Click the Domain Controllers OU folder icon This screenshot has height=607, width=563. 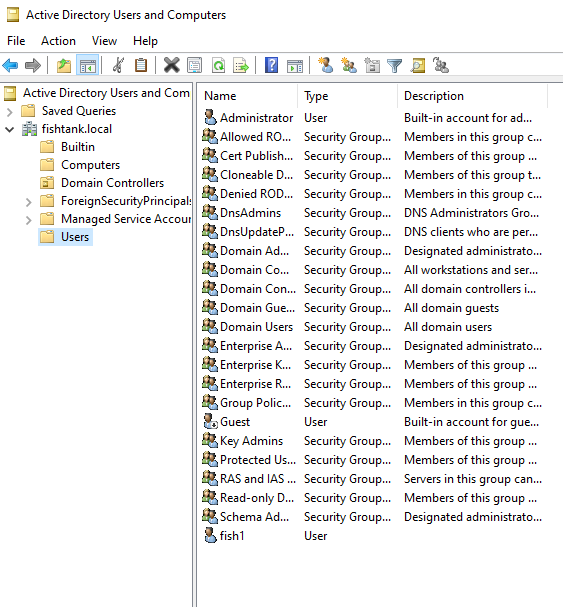point(47,183)
